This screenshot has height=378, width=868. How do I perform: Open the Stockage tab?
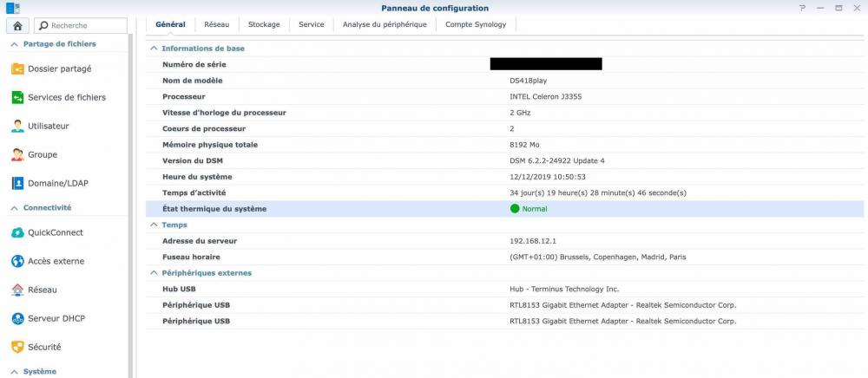tap(264, 24)
